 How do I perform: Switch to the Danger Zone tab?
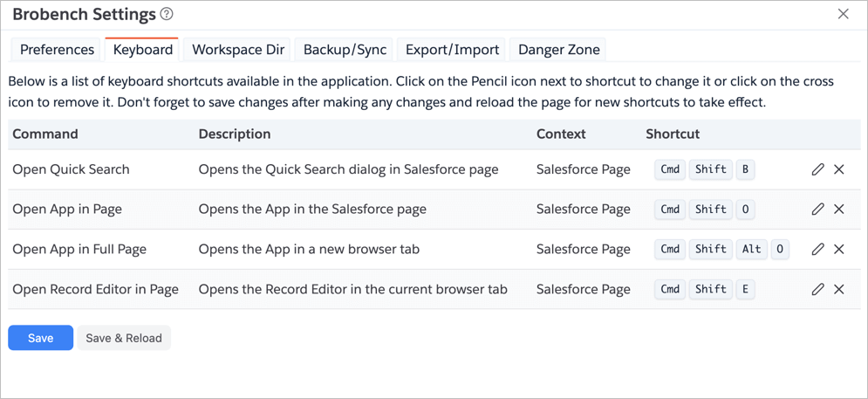[558, 50]
